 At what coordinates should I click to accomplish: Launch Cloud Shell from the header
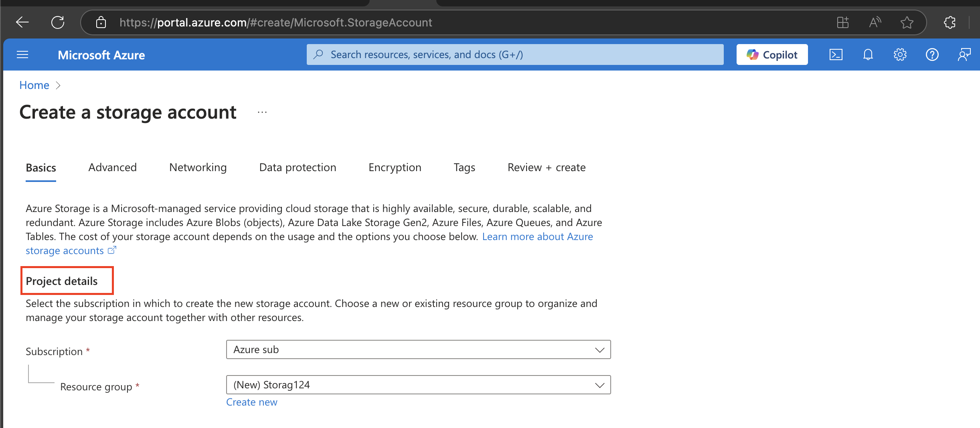836,55
